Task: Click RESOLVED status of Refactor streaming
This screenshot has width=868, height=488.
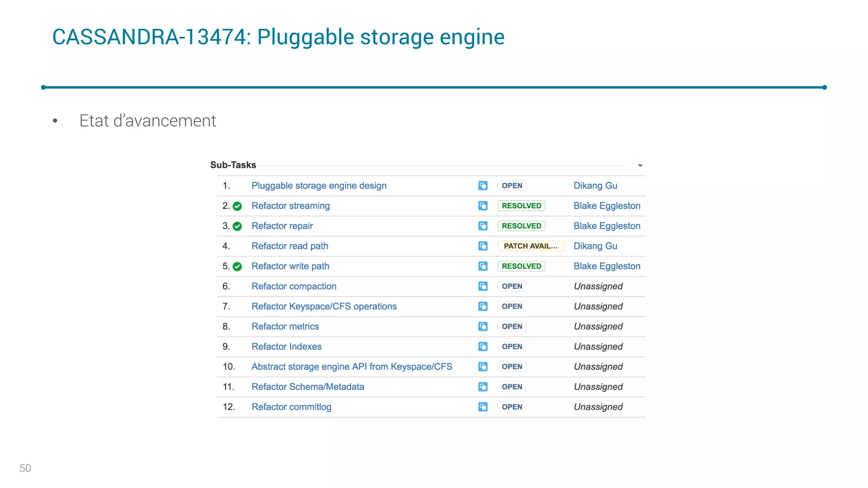Action: (x=521, y=206)
